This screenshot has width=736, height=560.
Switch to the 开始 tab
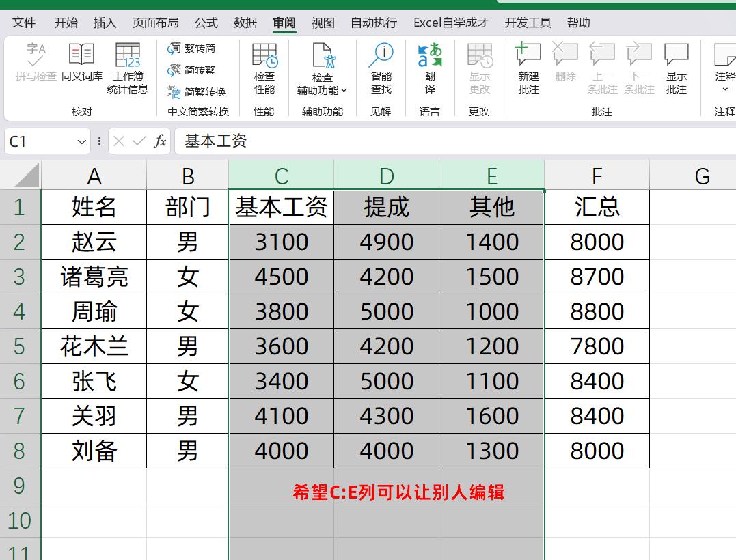(x=66, y=23)
